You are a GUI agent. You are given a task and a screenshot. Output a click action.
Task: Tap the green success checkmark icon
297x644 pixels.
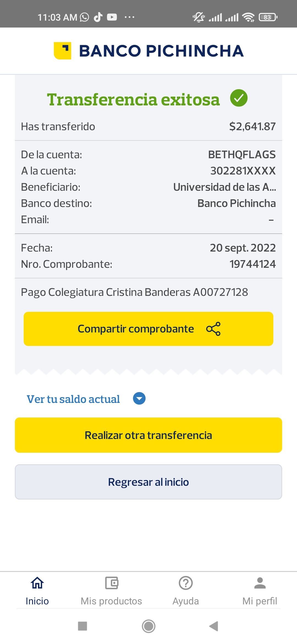239,98
